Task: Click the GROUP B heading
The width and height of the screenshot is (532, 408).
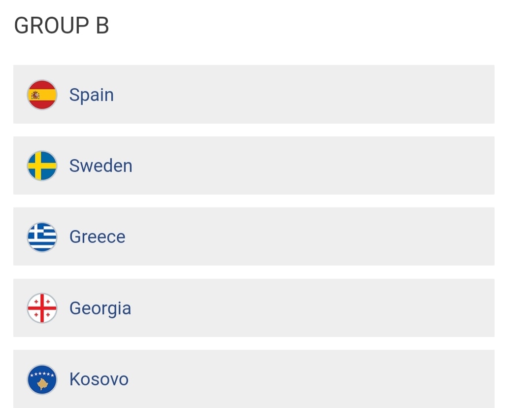Action: (x=62, y=26)
